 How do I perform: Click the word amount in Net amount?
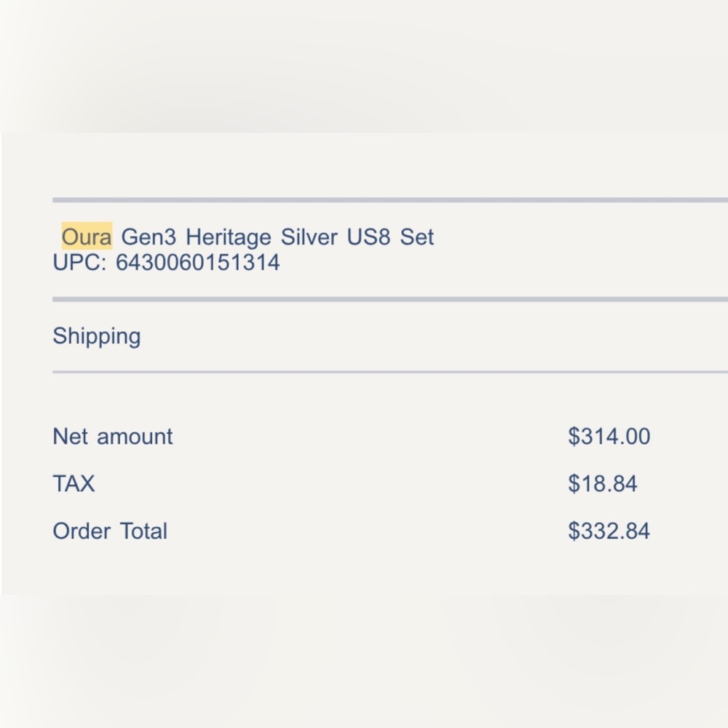tap(135, 438)
